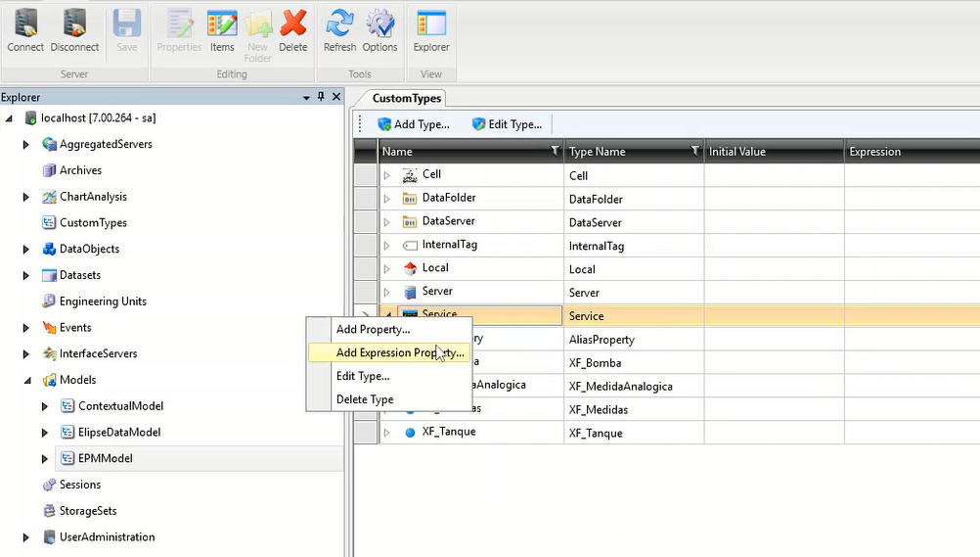
Task: Click the Sessions tree icon
Action: click(x=49, y=485)
